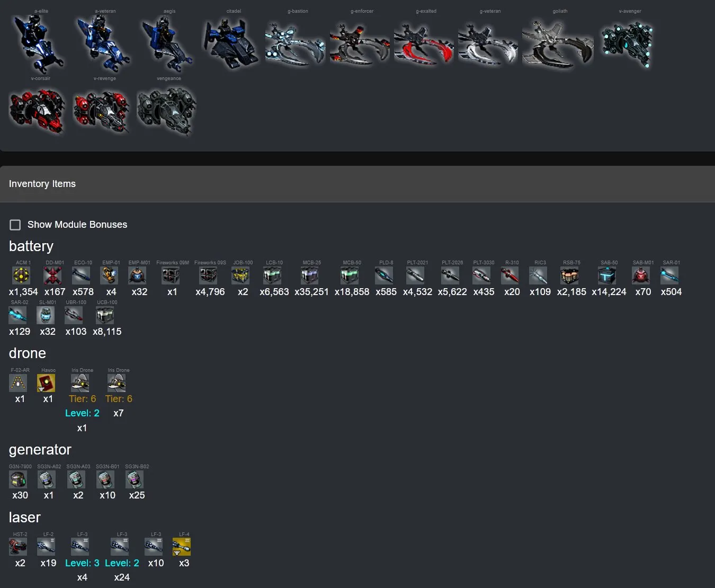
Task: Choose the MCB-50 ammo icon
Action: (350, 275)
